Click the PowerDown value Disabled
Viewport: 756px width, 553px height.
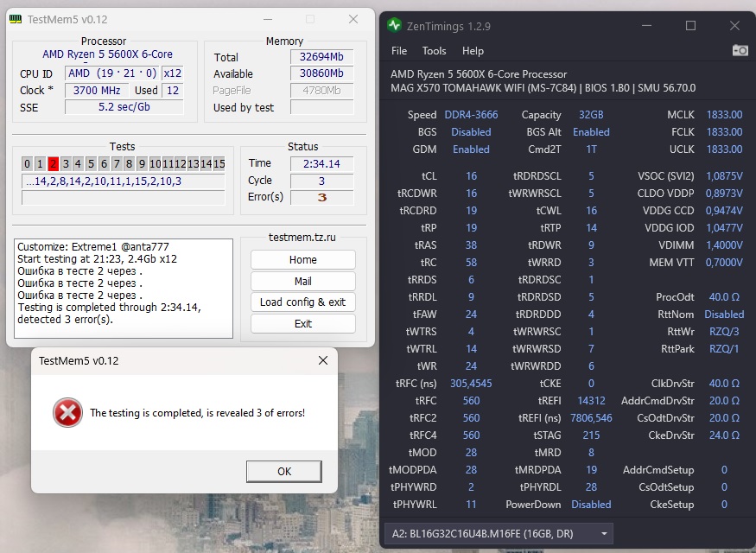click(x=591, y=505)
